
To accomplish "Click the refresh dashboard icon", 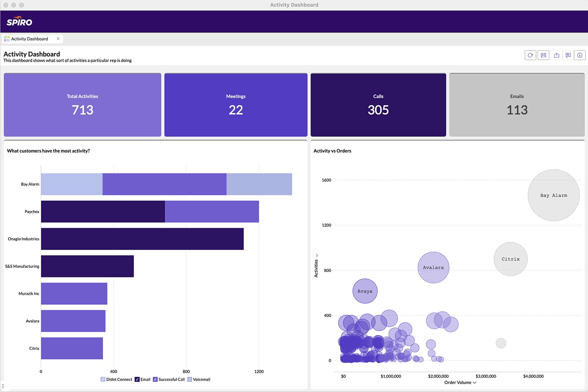I will click(x=530, y=55).
